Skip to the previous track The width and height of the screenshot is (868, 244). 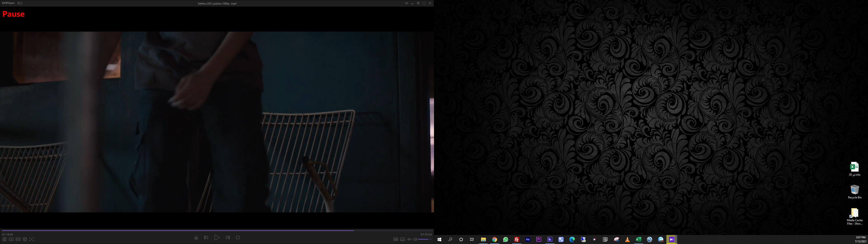(206, 238)
